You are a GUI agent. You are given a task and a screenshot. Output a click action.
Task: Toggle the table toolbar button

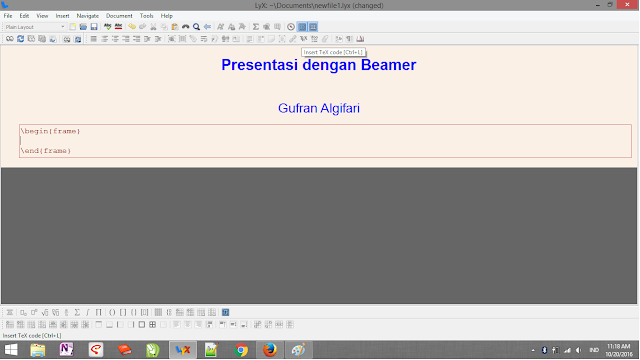[x=313, y=27]
